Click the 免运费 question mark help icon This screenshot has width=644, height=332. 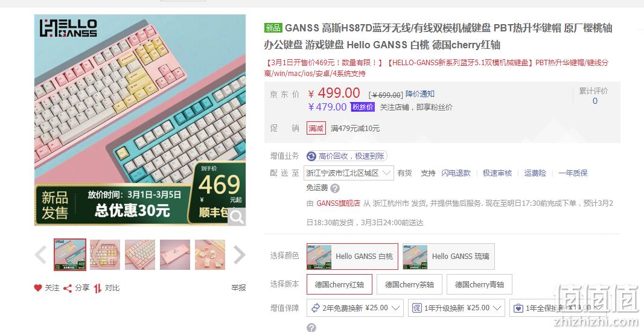click(335, 188)
